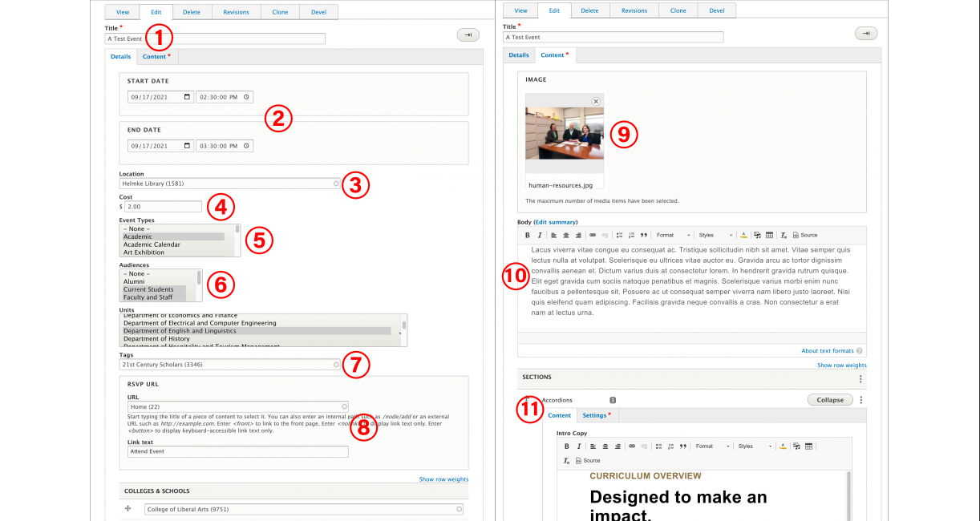Open the End Date time picker clock
Image resolution: width=980 pixels, height=521 pixels.
coord(246,146)
